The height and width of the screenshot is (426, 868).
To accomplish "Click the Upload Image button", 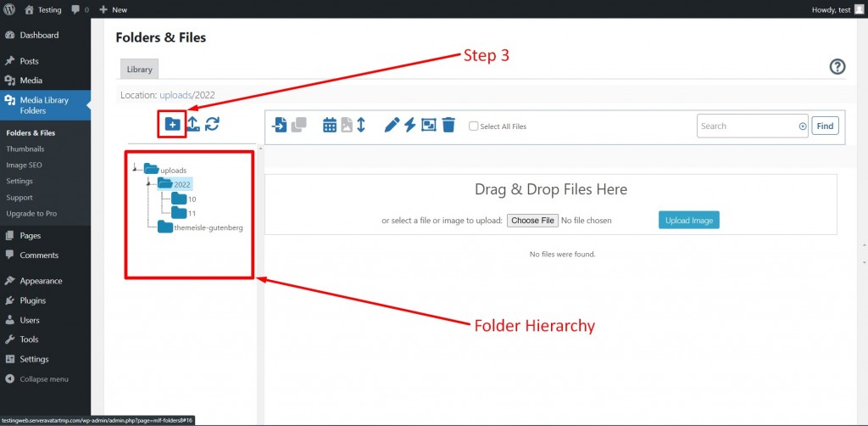I will (x=688, y=220).
